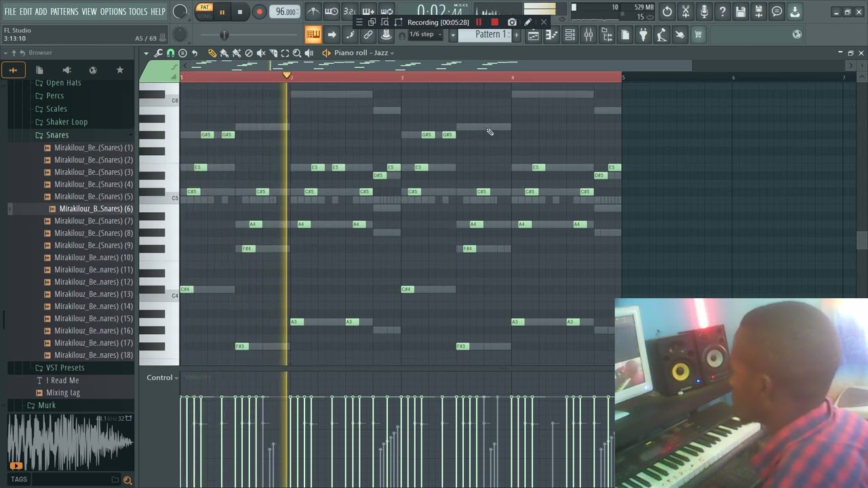Click the tempo field showing 96.000
This screenshot has width=868, height=488.
(x=285, y=12)
